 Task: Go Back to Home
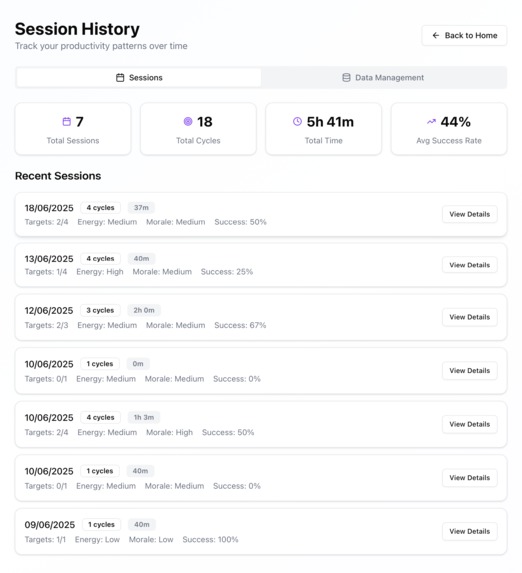click(x=464, y=35)
